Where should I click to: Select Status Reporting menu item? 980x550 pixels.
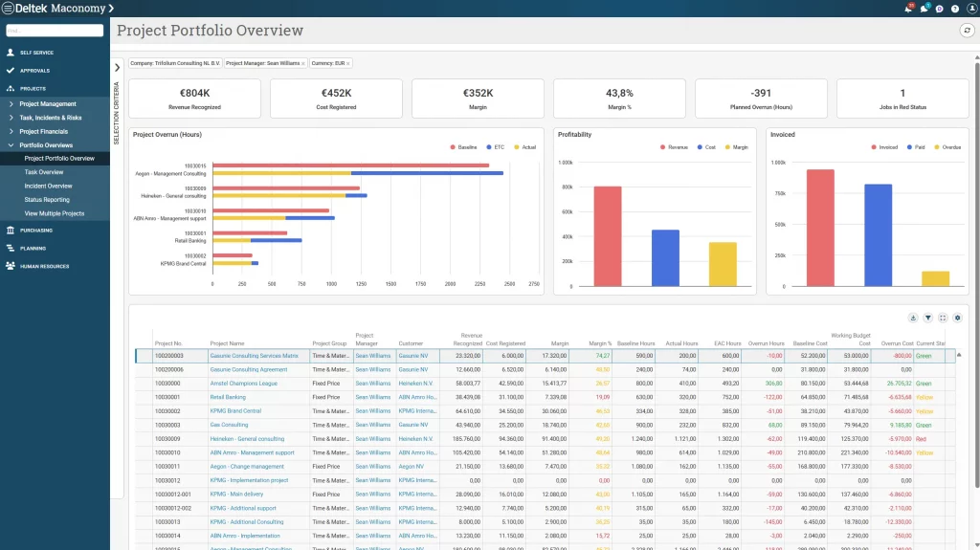pyautogui.click(x=47, y=200)
